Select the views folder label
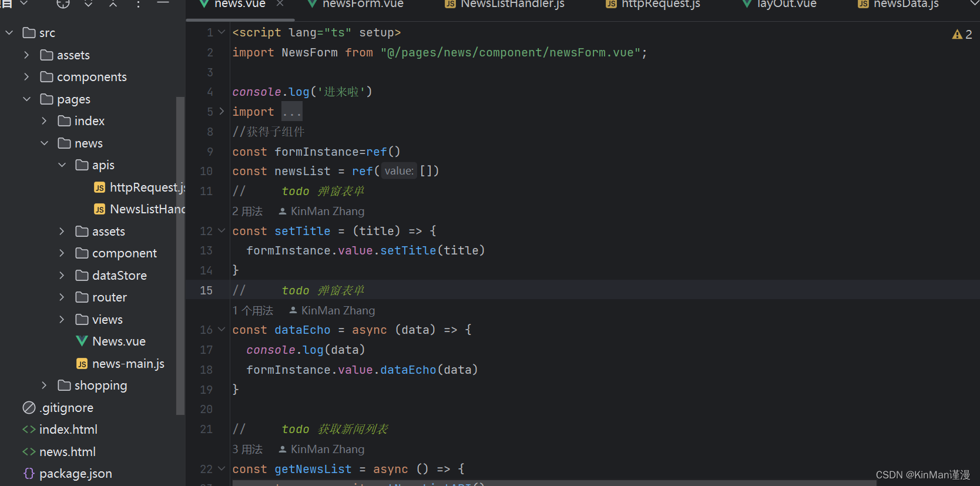980x486 pixels. pos(108,320)
